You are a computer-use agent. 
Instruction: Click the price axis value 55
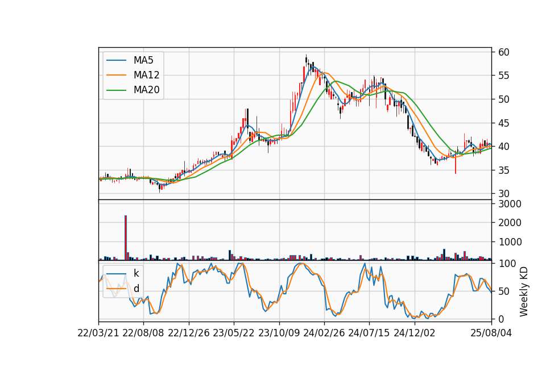[504, 76]
